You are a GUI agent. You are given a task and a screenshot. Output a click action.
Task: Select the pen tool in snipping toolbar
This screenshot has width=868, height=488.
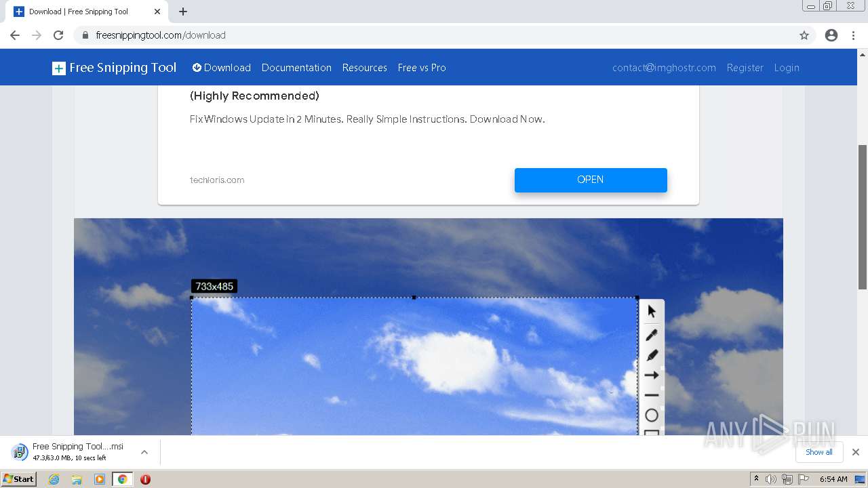point(652,335)
